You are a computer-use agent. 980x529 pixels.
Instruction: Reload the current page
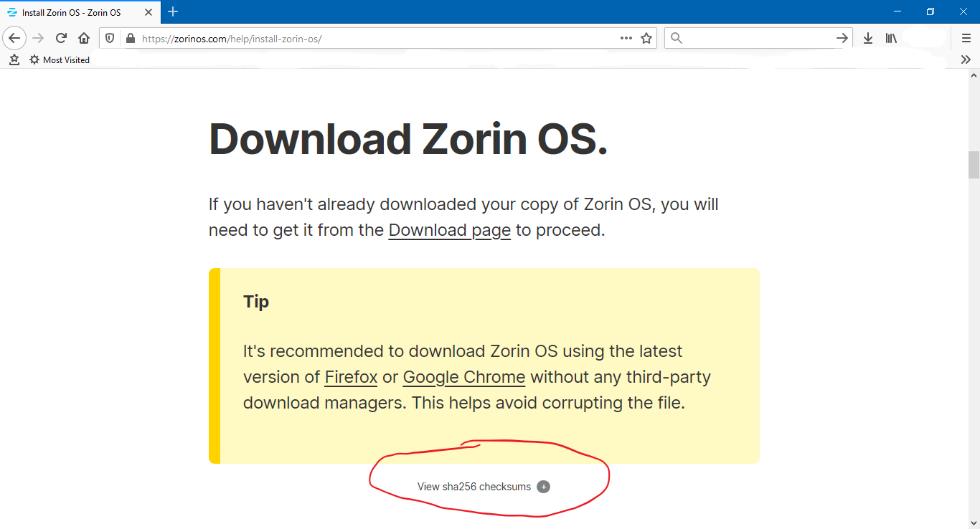pyautogui.click(x=62, y=38)
